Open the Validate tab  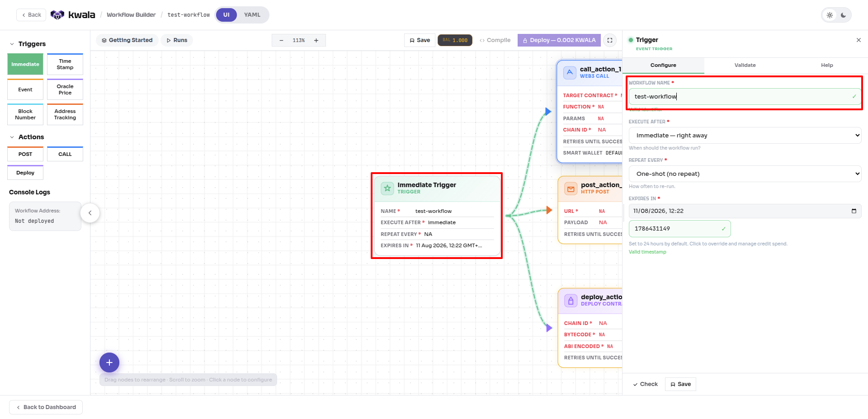pos(745,65)
